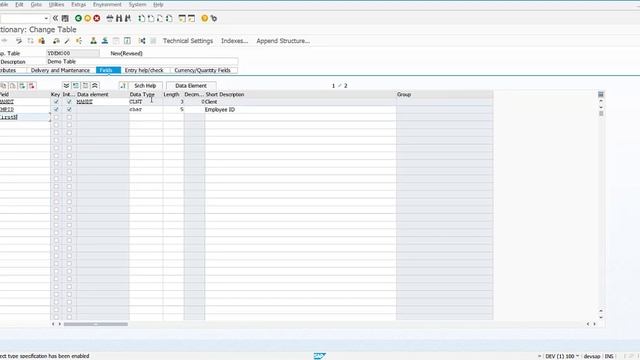
Task: Click the table settings icon at grid corner
Action: (601, 94)
